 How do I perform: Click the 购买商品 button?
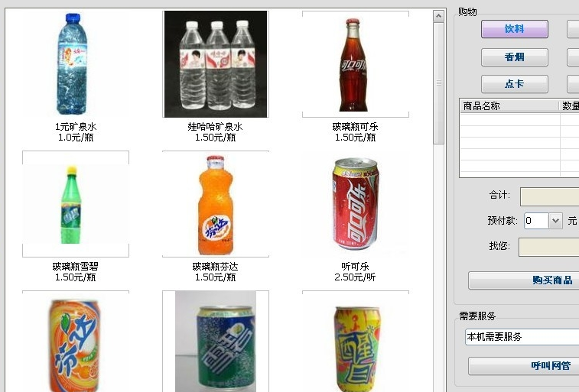click(524, 280)
